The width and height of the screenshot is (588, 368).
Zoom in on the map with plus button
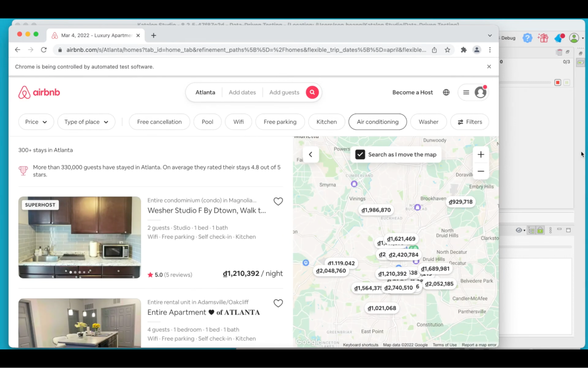pyautogui.click(x=481, y=155)
